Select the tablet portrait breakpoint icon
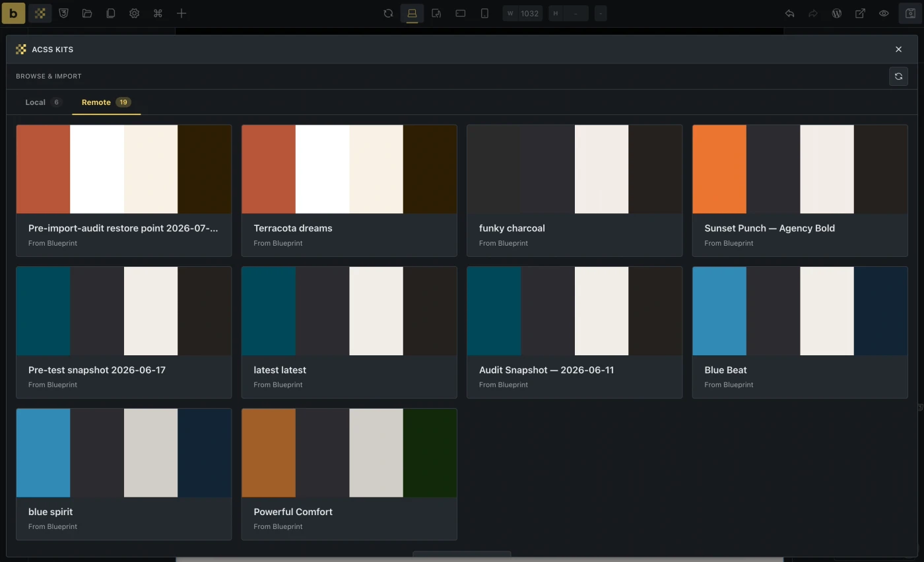924x562 pixels. 436,13
